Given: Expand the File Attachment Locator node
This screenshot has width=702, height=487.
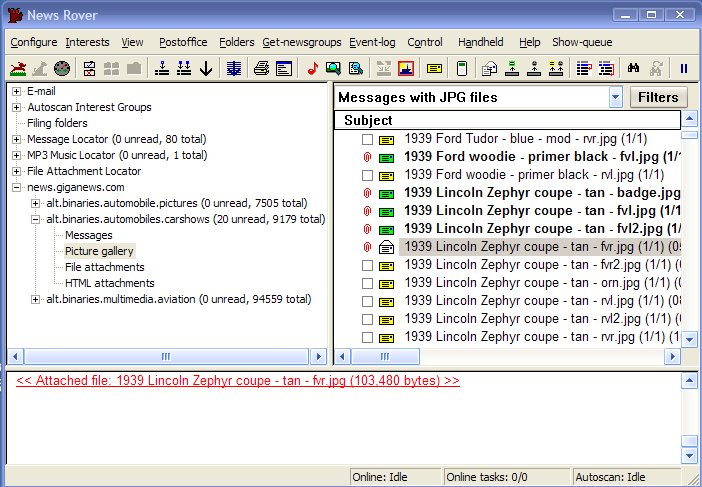Looking at the screenshot, I should point(17,171).
